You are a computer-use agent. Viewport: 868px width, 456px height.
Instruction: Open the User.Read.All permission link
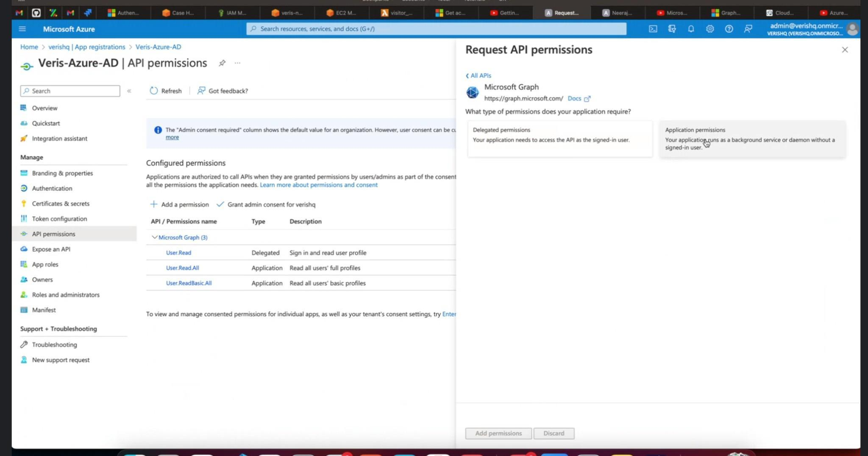coord(182,268)
